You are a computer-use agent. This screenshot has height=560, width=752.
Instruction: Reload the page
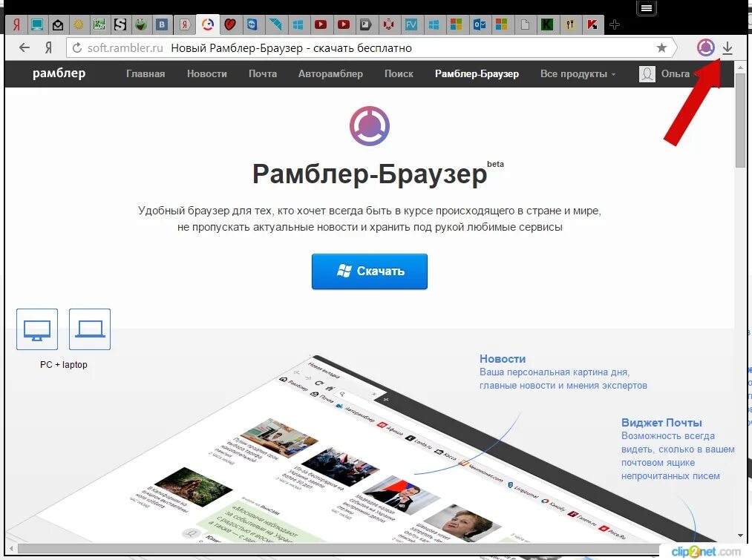(x=77, y=48)
